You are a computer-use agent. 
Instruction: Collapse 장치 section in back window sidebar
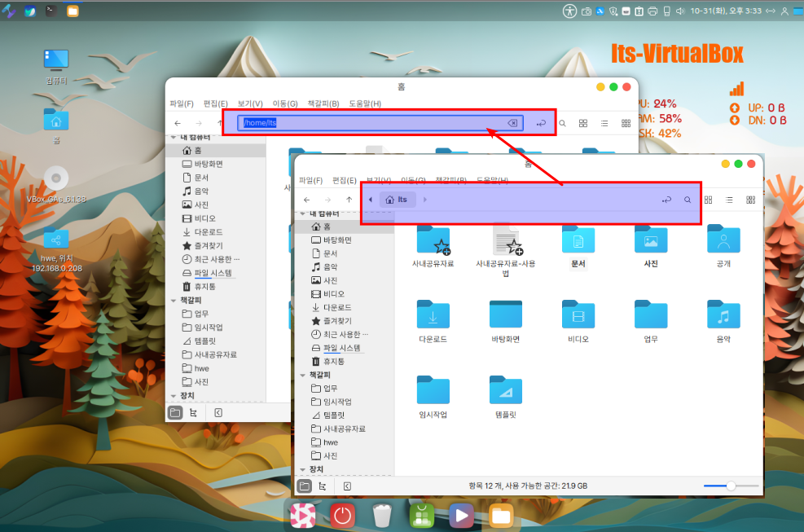click(174, 395)
